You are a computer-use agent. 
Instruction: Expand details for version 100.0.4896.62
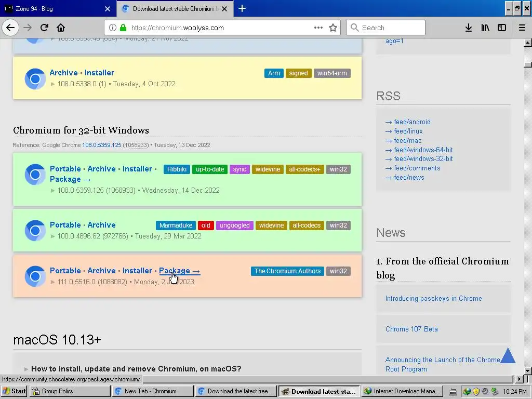point(52,236)
